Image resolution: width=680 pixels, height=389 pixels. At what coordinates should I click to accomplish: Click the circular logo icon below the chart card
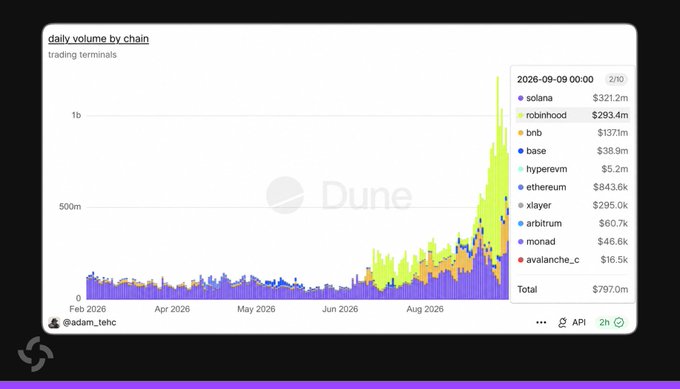pos(36,354)
